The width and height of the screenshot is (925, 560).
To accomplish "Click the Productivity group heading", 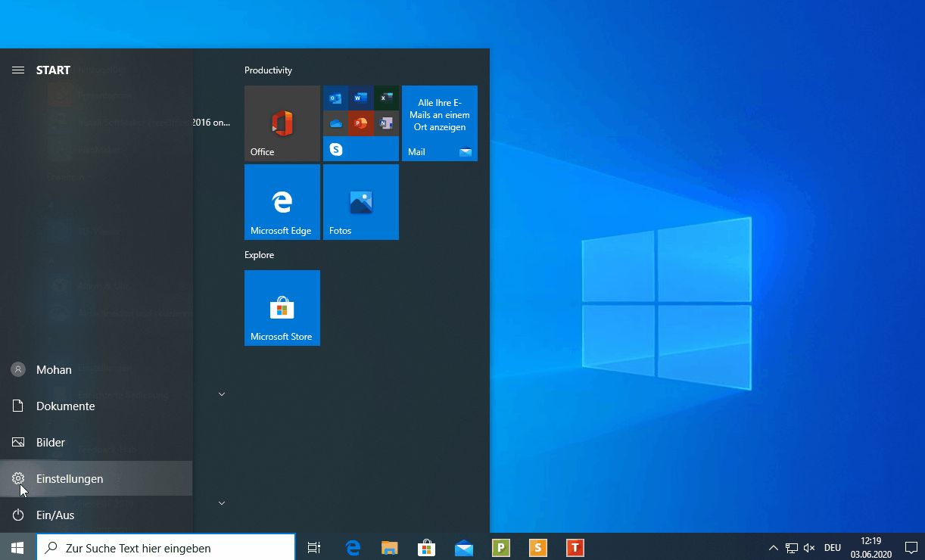I will click(268, 70).
